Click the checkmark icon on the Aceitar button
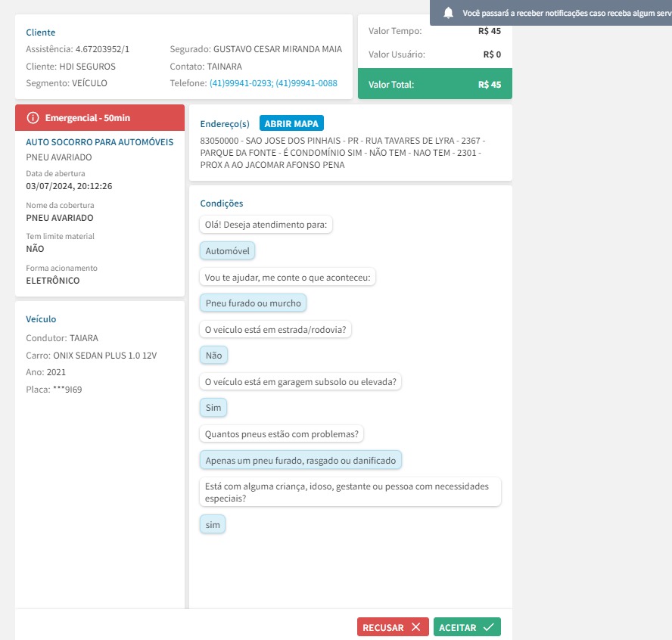672x640 pixels. click(488, 627)
